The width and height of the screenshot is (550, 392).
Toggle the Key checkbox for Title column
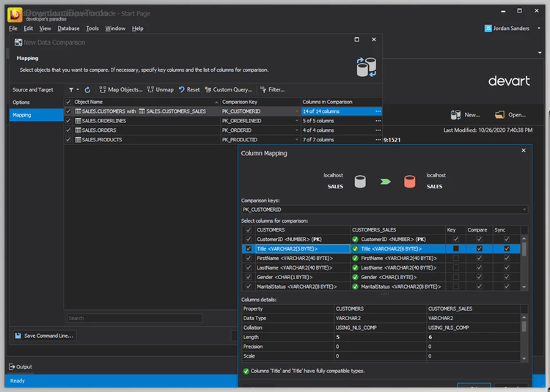pyautogui.click(x=455, y=248)
